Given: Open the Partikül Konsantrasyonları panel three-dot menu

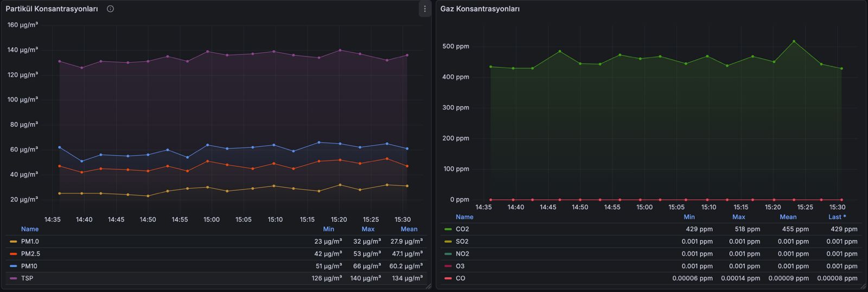Looking at the screenshot, I should 424,9.
